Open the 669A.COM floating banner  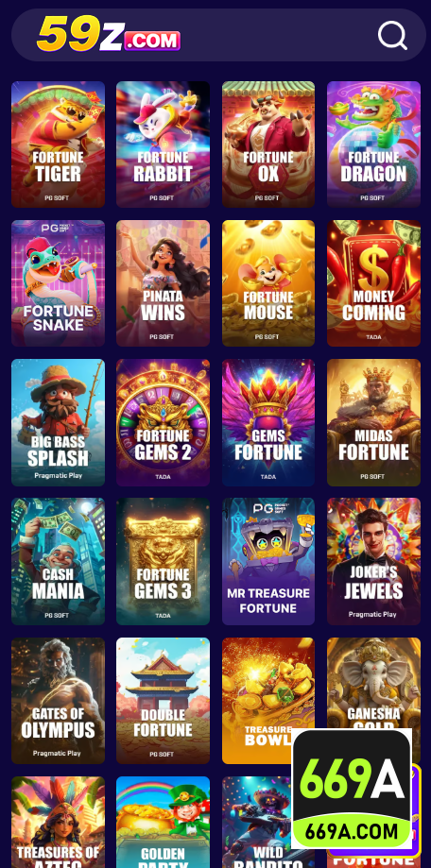pyautogui.click(x=353, y=789)
